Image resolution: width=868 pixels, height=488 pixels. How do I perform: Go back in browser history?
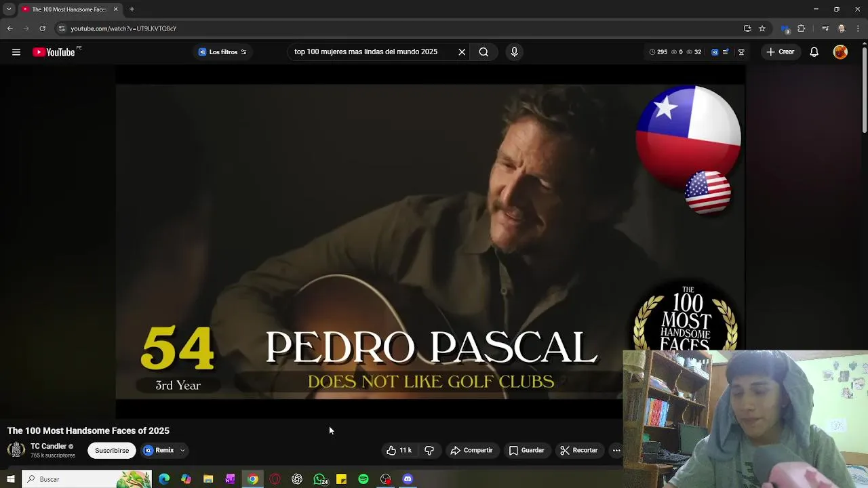click(10, 28)
